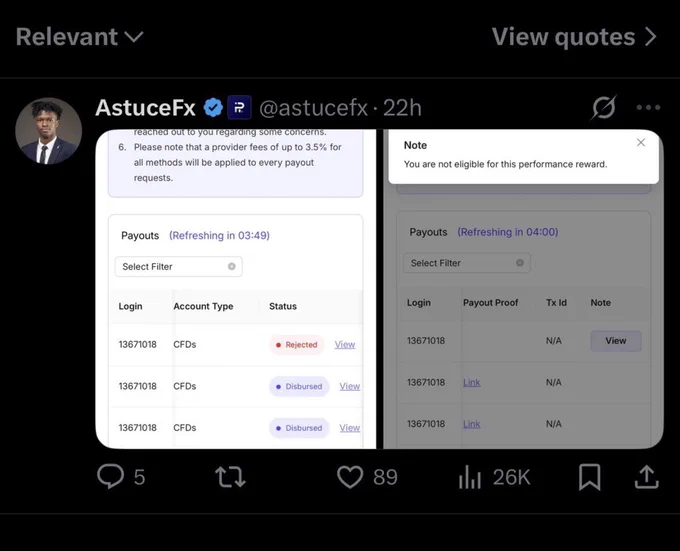The width and height of the screenshot is (680, 551).
Task: Tap the repost arrows icon
Action: (230, 477)
